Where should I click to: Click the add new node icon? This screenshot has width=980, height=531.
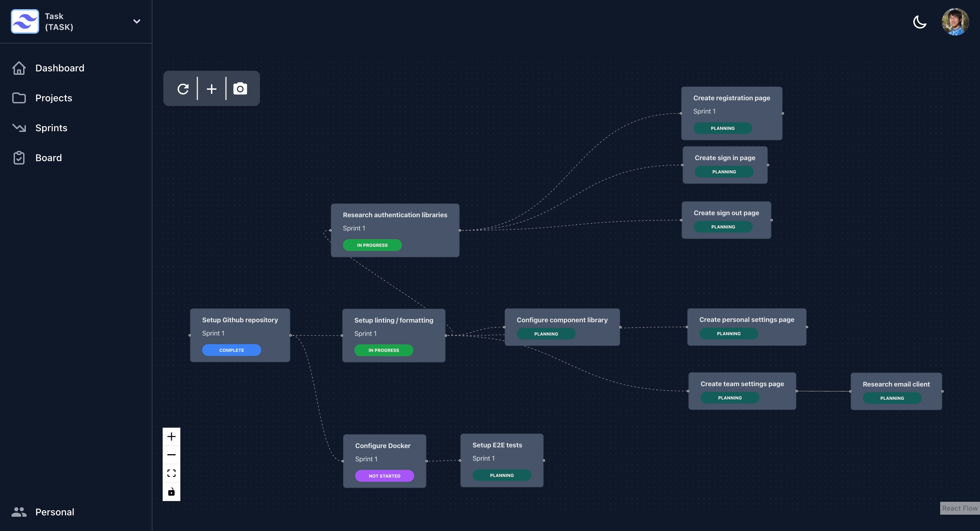[211, 88]
